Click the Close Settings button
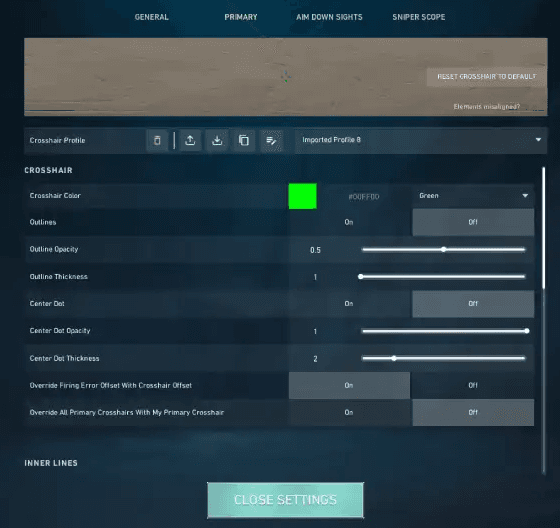Image resolution: width=560 pixels, height=528 pixels. pos(285,500)
